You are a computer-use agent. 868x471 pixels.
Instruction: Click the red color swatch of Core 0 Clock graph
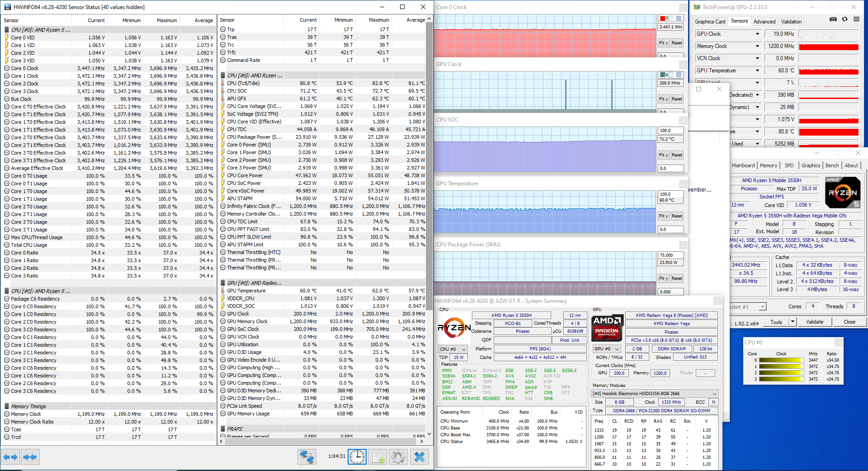(663, 19)
